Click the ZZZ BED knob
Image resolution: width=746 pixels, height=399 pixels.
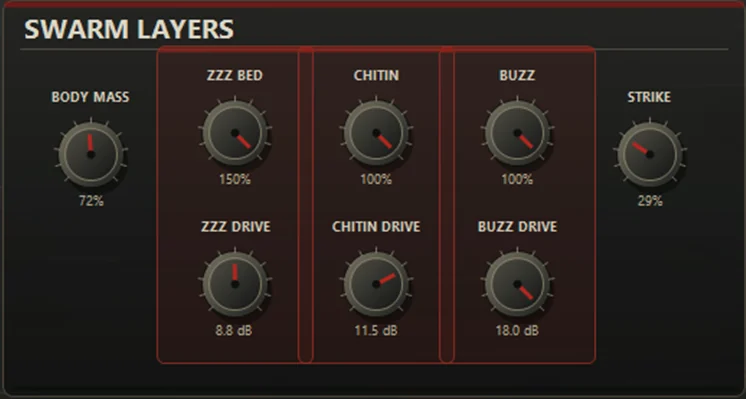pyautogui.click(x=235, y=133)
